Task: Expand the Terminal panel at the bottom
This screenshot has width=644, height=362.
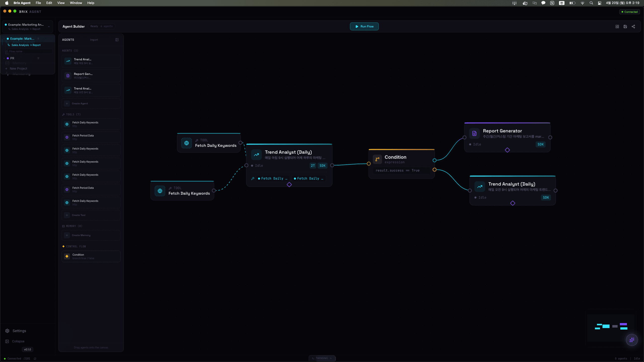Action: tap(322, 358)
